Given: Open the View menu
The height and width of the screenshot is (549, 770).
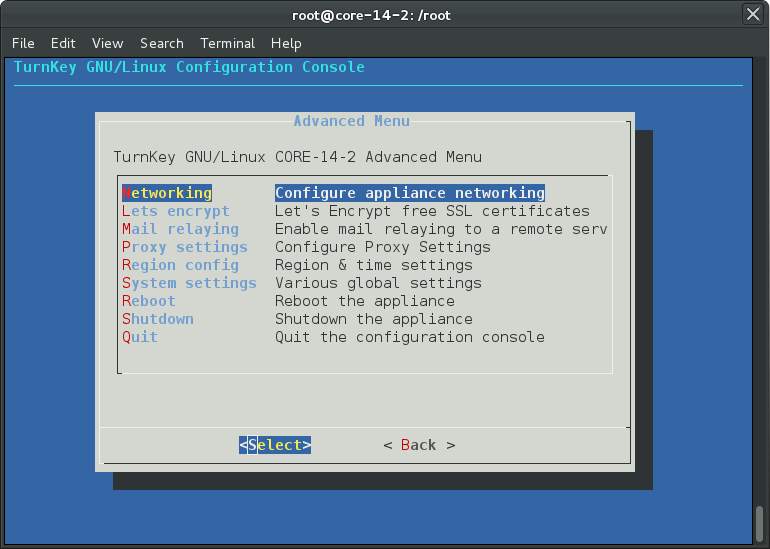Looking at the screenshot, I should pos(108,43).
